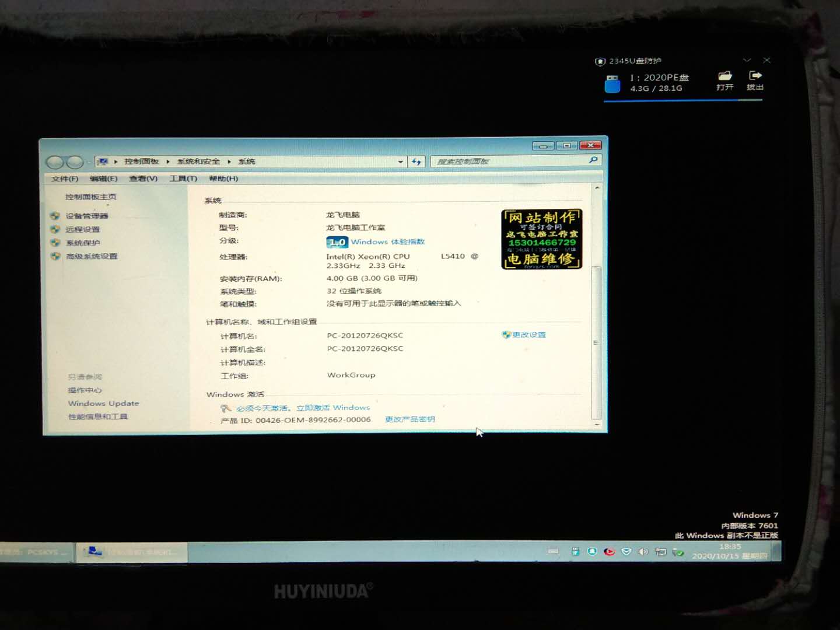This screenshot has width=840, height=630.
Task: Open the 编辑(E) menu
Action: [x=103, y=178]
